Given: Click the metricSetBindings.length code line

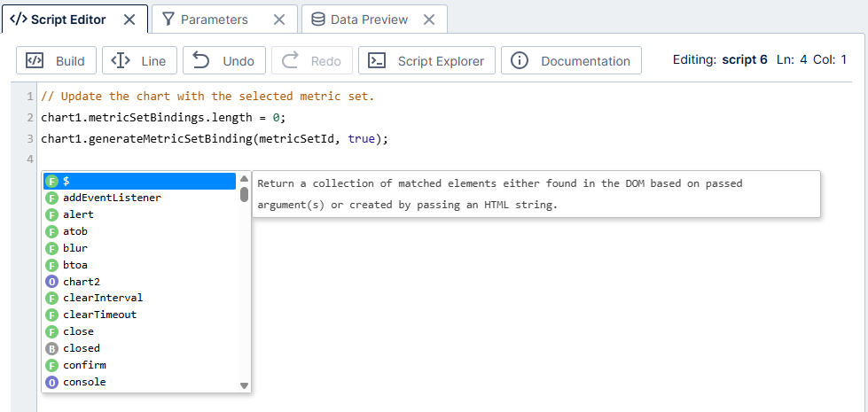Looking at the screenshot, I should (163, 118).
